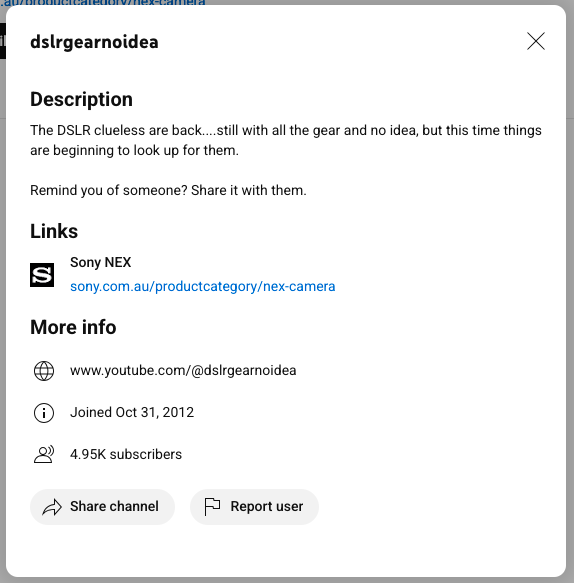This screenshot has width=574, height=583.
Task: Click the Sony logo icon in Links
Action: point(42,275)
